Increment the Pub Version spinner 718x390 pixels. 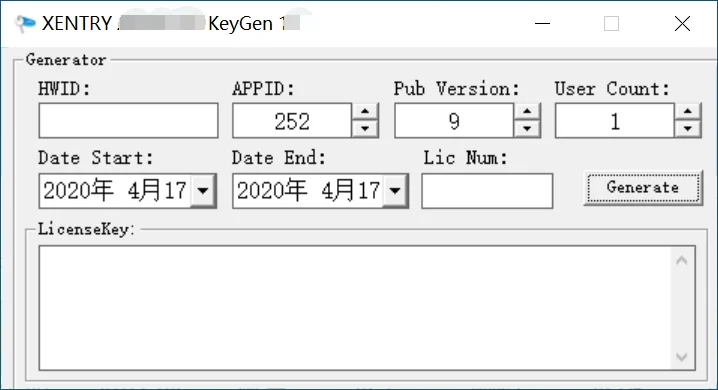[x=527, y=112]
